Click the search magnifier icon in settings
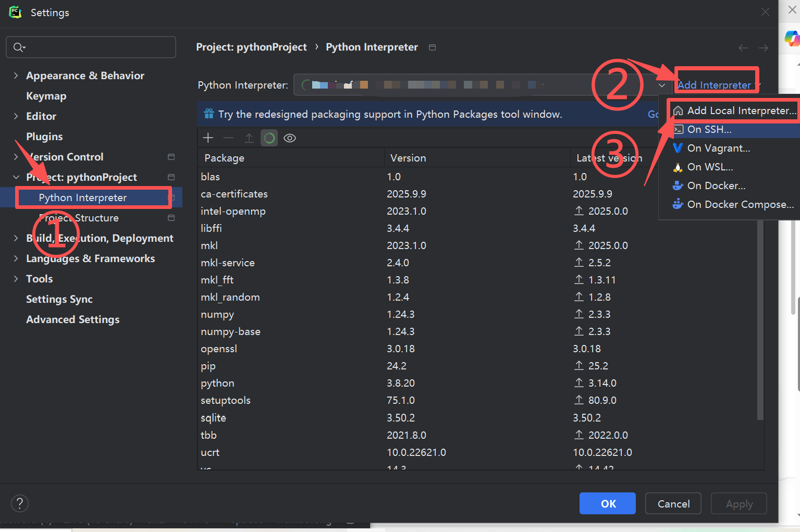Viewport: 800px width, 532px height. point(19,47)
